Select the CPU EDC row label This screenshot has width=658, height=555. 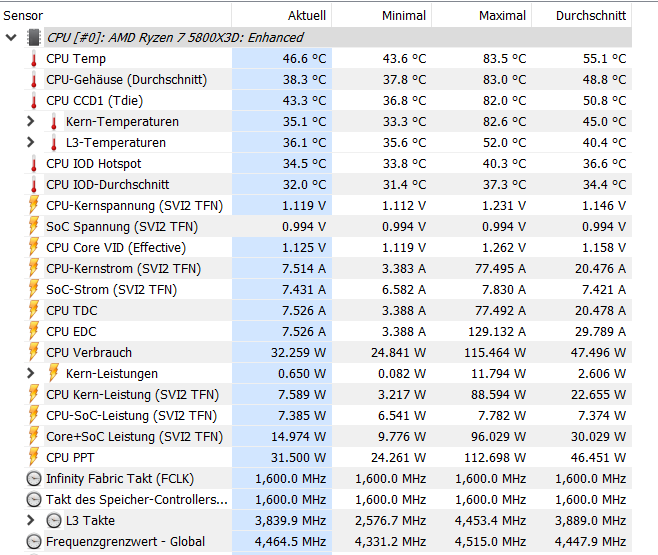pyautogui.click(x=71, y=331)
